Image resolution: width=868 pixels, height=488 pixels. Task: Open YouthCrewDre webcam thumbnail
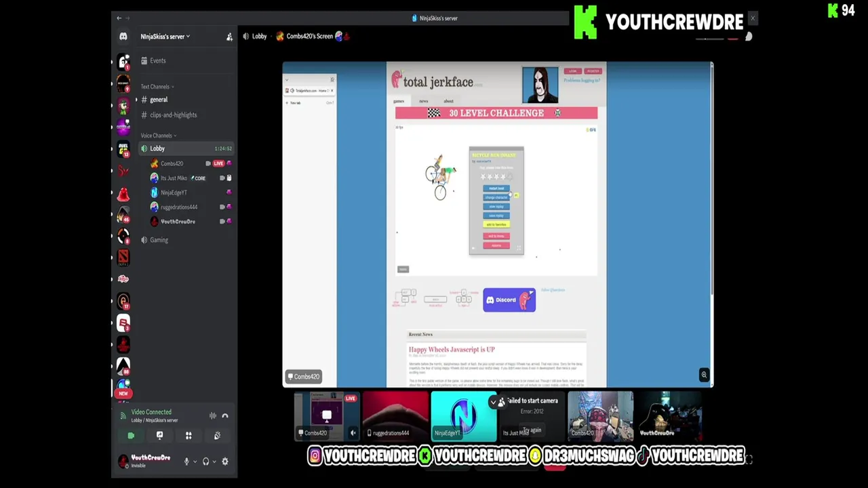click(669, 416)
